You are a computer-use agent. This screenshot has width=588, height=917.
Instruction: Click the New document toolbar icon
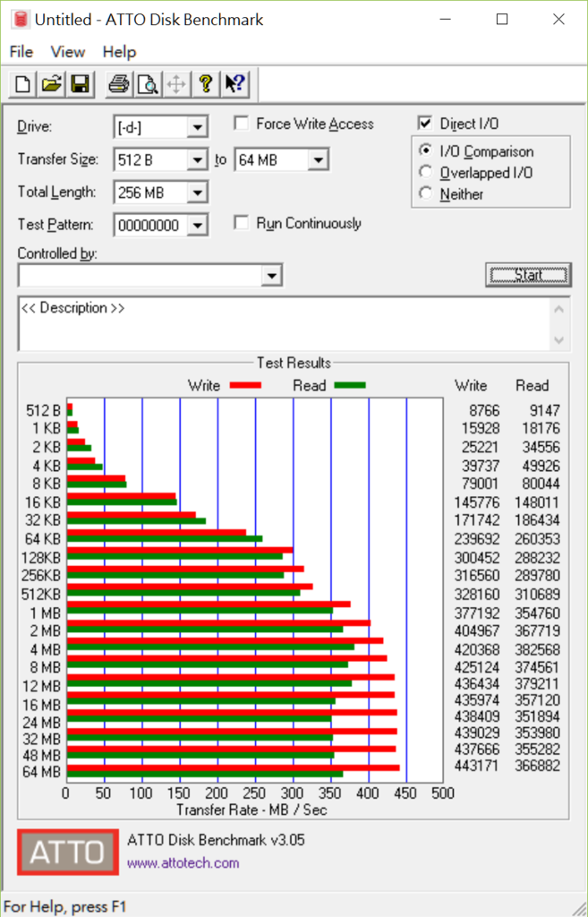click(22, 84)
